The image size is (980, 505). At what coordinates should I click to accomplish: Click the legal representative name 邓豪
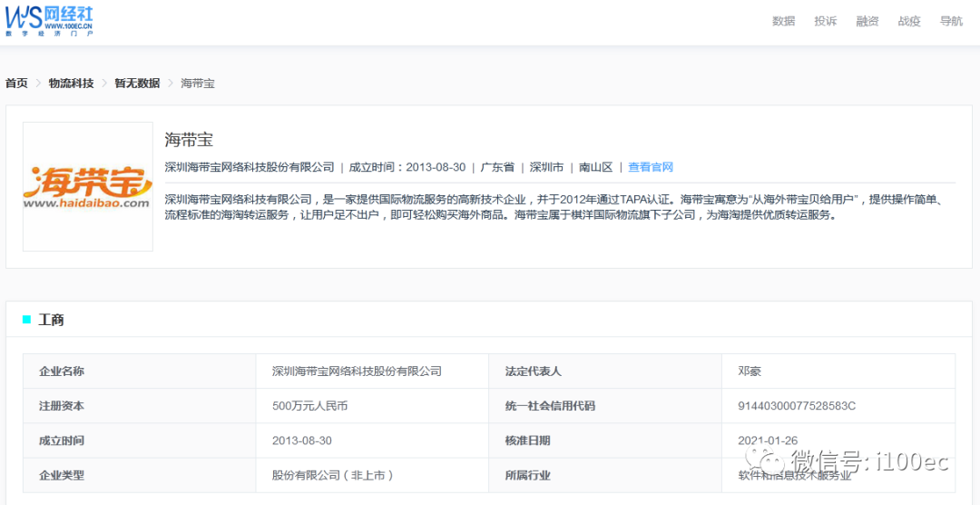(749, 371)
